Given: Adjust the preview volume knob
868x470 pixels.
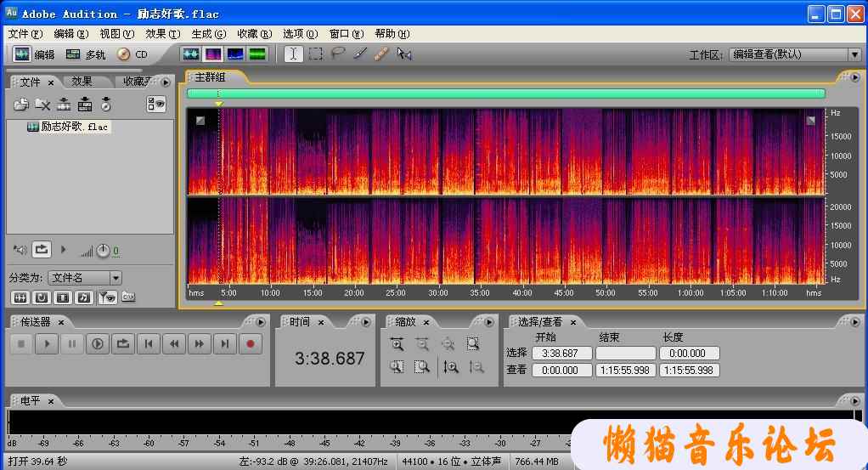Looking at the screenshot, I should (103, 251).
